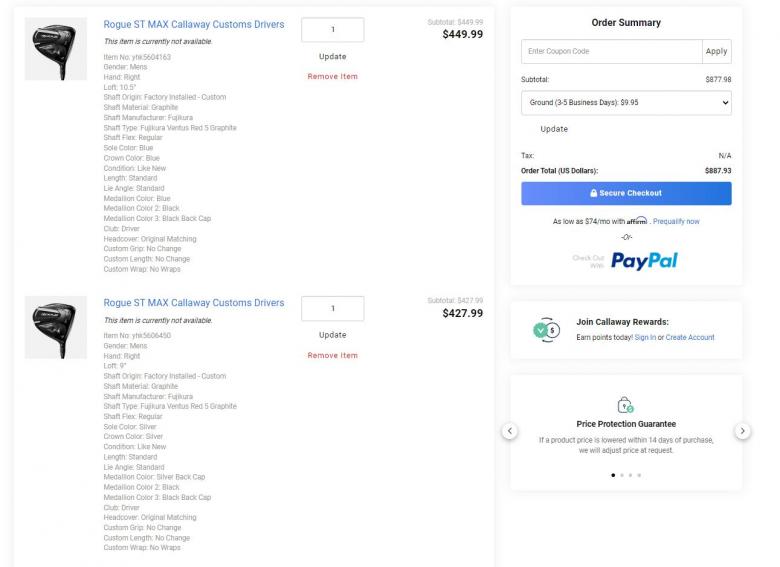780x567 pixels.
Task: Select the last carousel dot indicator
Action: [x=639, y=475]
